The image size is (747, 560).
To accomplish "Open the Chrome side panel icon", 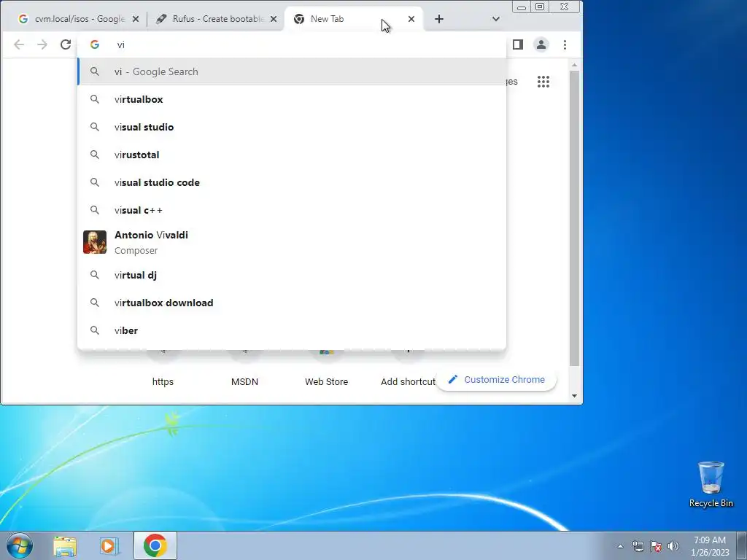I will click(518, 44).
